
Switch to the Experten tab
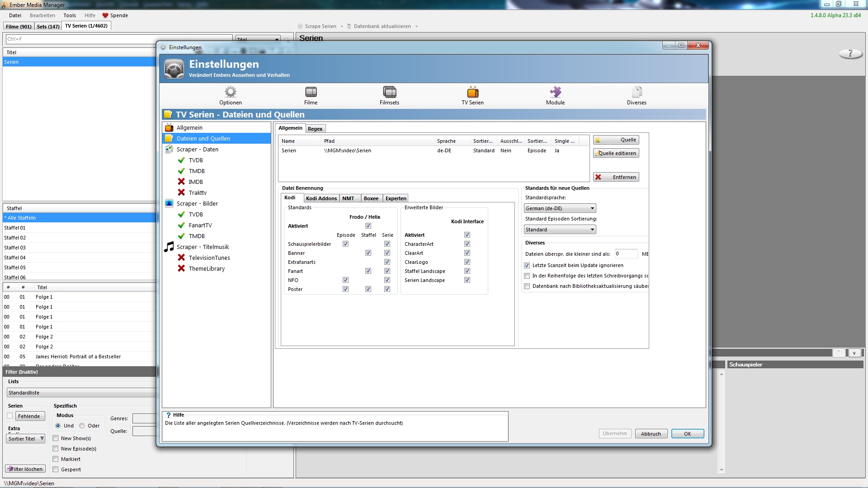(396, 198)
